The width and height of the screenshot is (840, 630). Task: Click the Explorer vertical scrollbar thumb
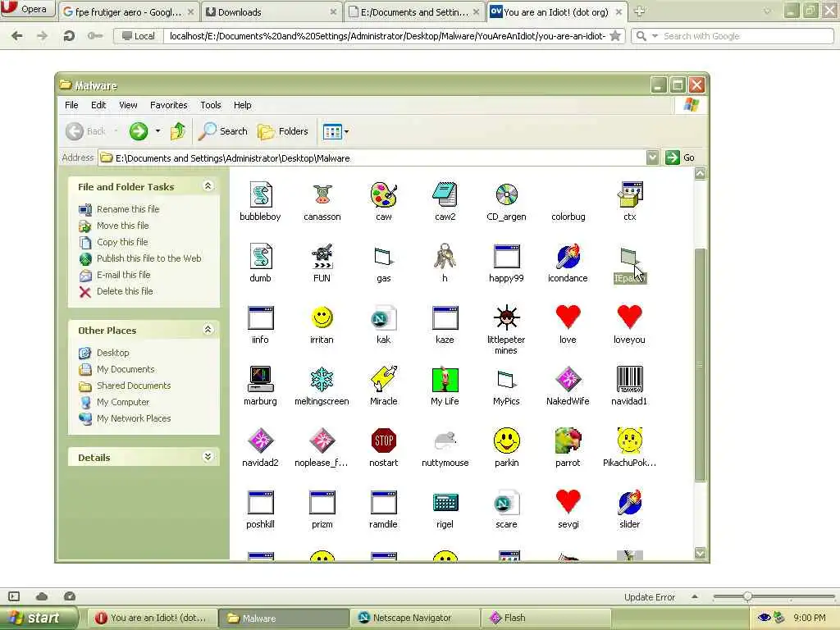click(701, 365)
